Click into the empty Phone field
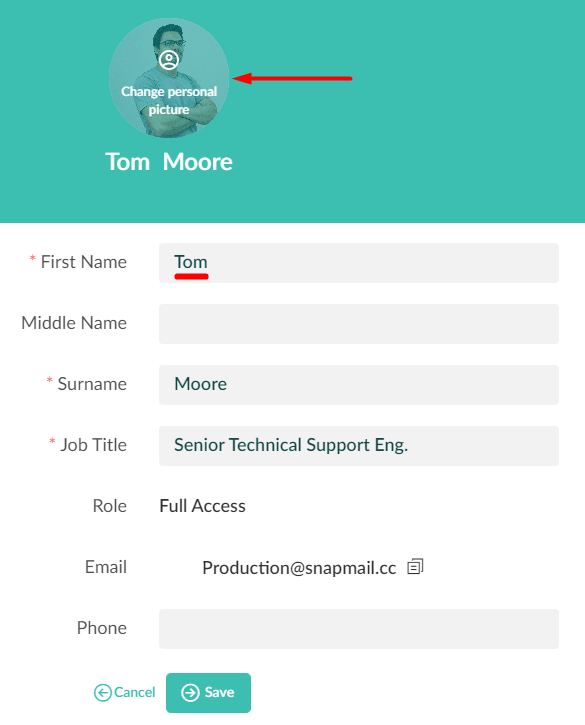 coord(359,629)
